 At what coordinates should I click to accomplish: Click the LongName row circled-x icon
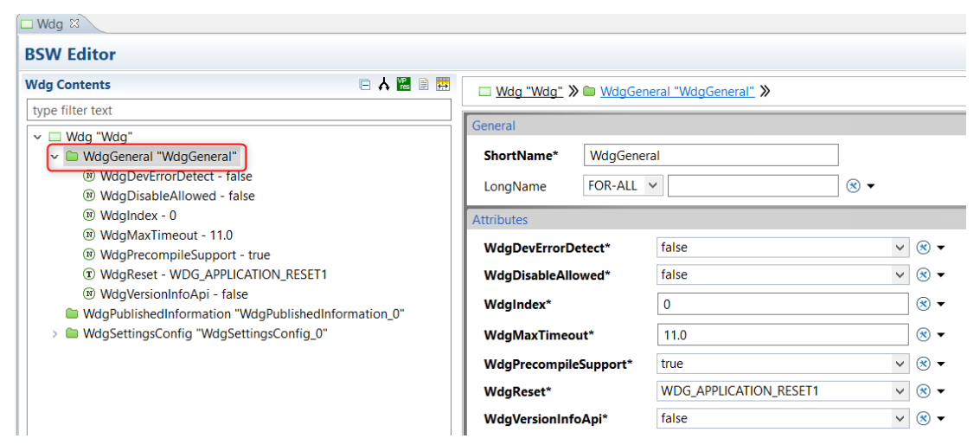[x=853, y=186]
